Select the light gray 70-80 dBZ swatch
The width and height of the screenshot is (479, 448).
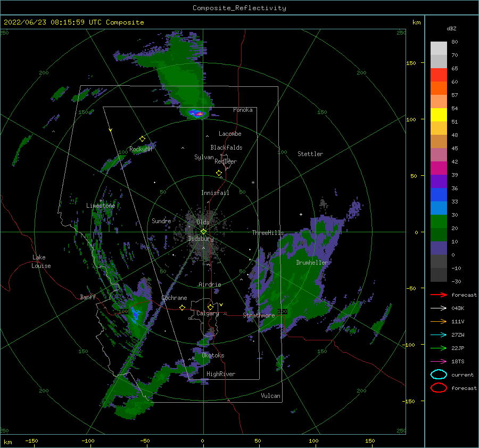pyautogui.click(x=439, y=48)
